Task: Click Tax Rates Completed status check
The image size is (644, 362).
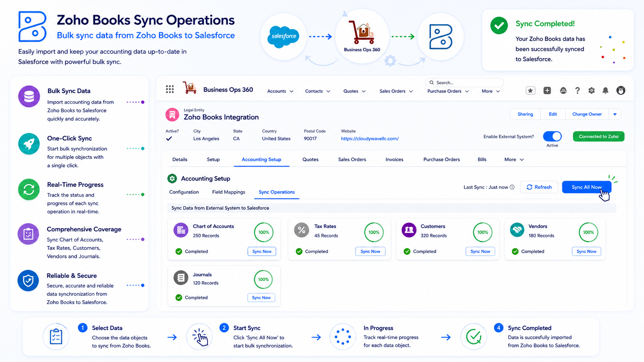Action: click(x=299, y=252)
